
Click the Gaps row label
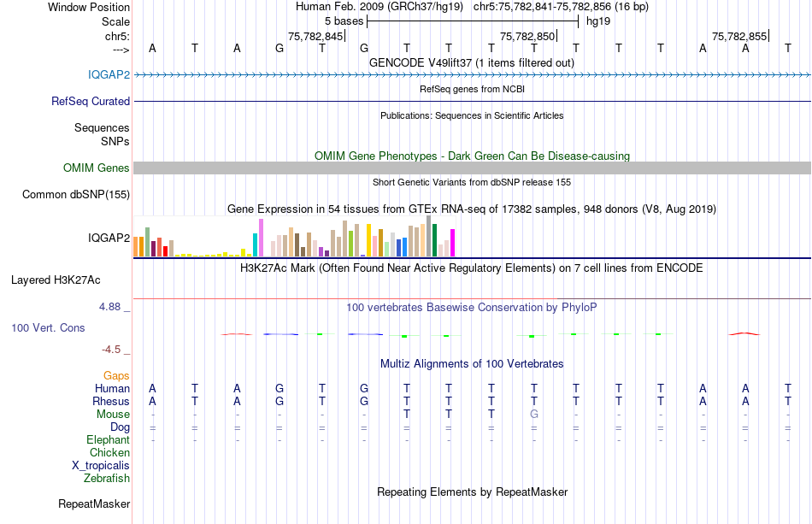pyautogui.click(x=116, y=376)
